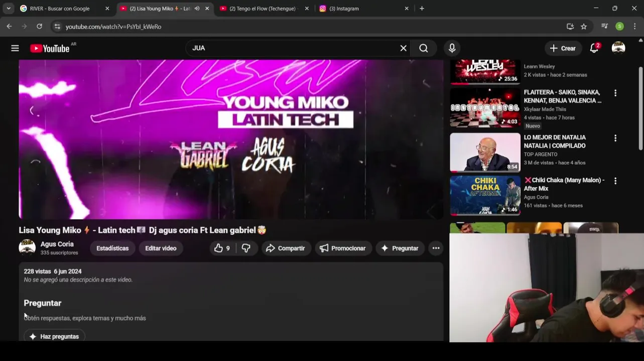Image resolution: width=644 pixels, height=361 pixels.
Task: Open options for LO MEJOR DE NATALIA video
Action: tap(615, 138)
